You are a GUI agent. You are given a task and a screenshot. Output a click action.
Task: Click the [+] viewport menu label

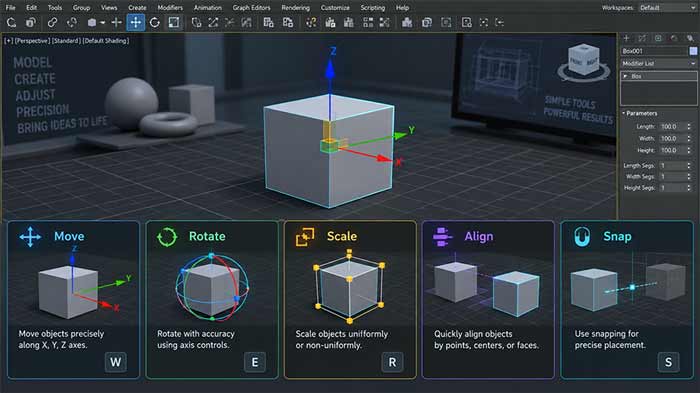coord(8,41)
